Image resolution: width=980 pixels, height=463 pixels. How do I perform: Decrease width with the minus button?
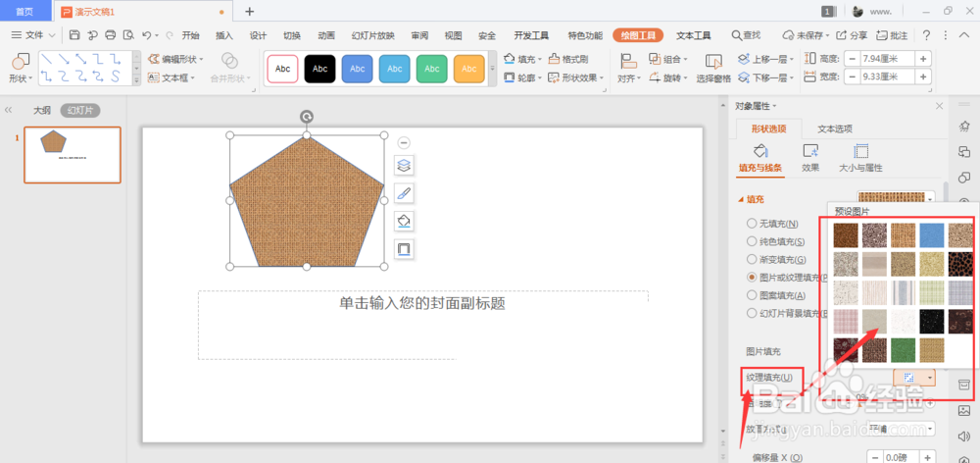[x=852, y=77]
